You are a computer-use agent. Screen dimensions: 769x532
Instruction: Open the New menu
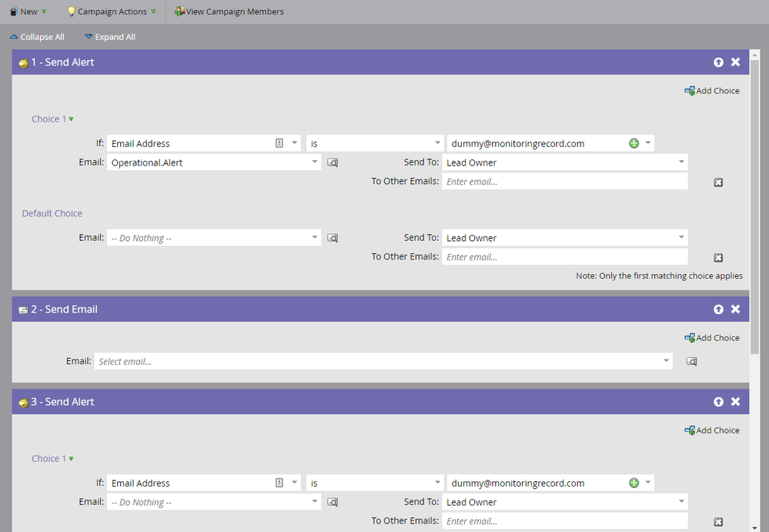(28, 12)
